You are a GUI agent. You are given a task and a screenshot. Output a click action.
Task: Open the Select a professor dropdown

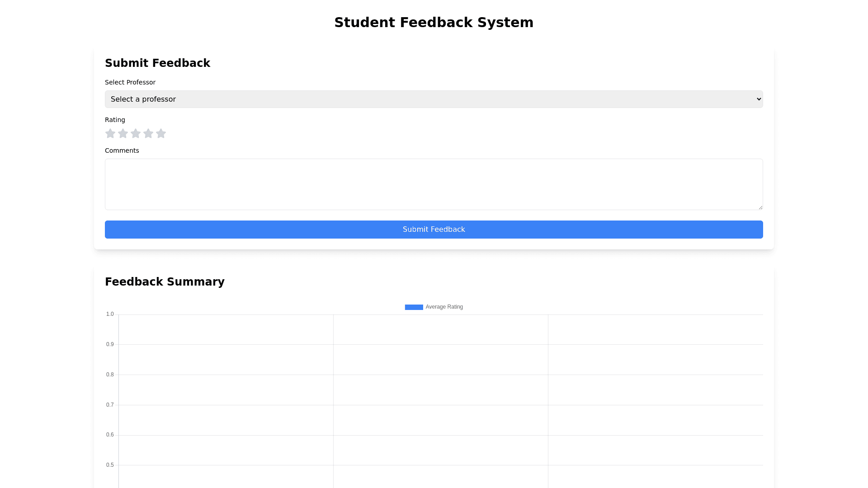click(433, 99)
